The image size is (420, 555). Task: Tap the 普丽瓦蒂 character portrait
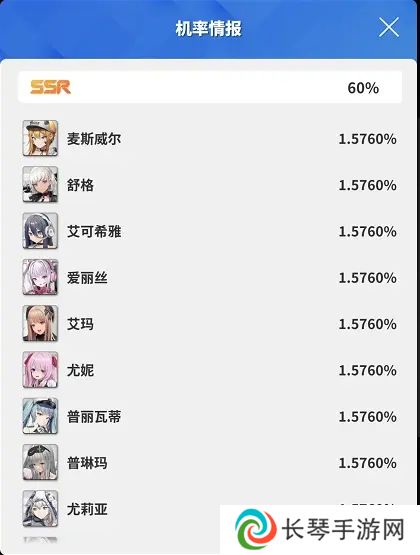tap(40, 417)
